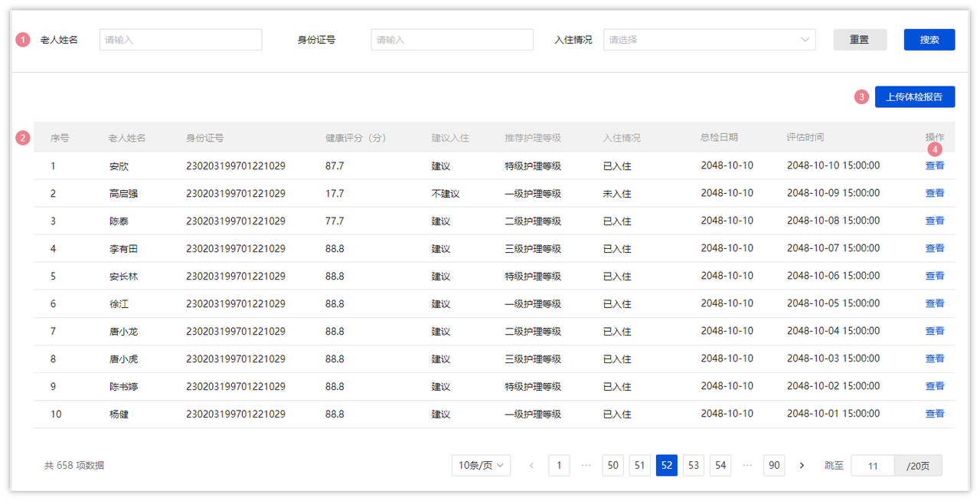Go to page 90

click(x=774, y=465)
